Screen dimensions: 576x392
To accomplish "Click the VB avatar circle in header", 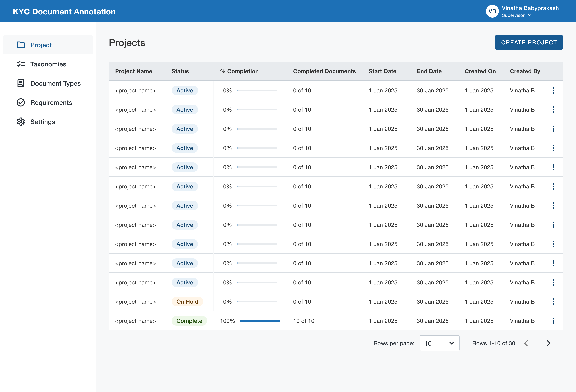I will [x=492, y=11].
